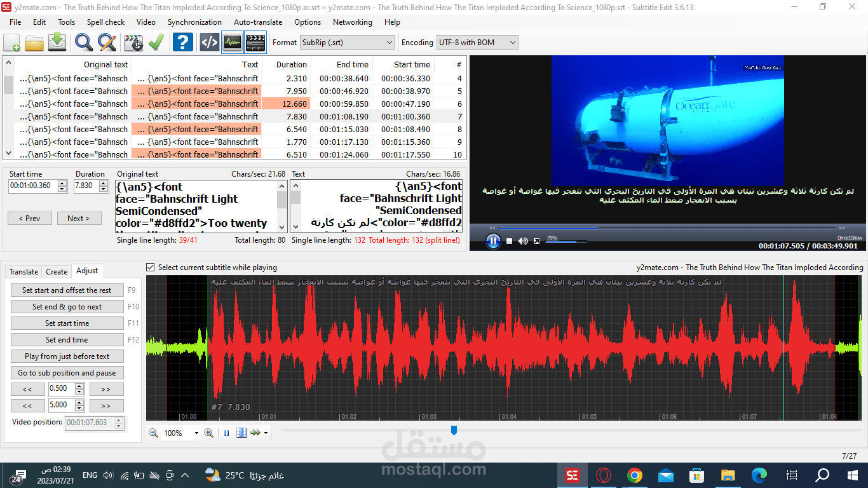Mute the video player speaker icon
The image size is (868, 488).
coord(523,241)
